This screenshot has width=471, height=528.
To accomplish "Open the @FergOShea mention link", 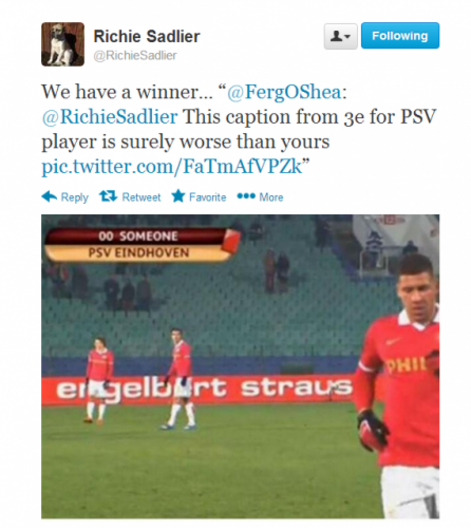I will [284, 92].
